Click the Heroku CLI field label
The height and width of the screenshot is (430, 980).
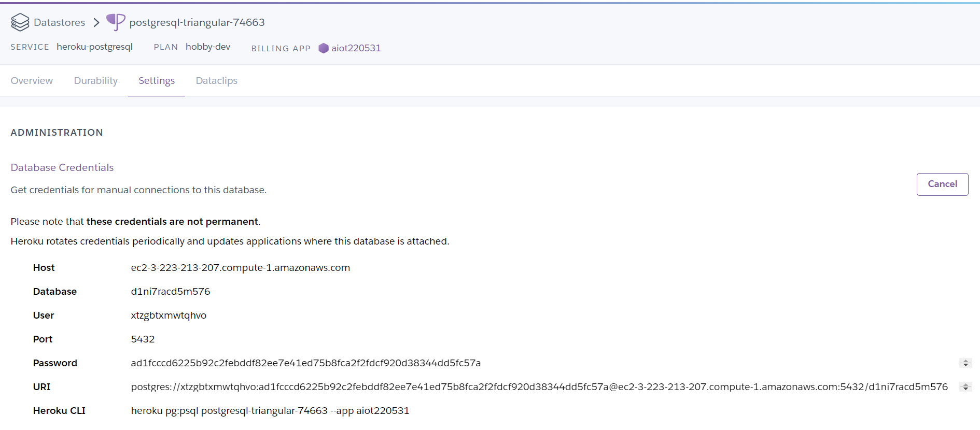tap(59, 411)
